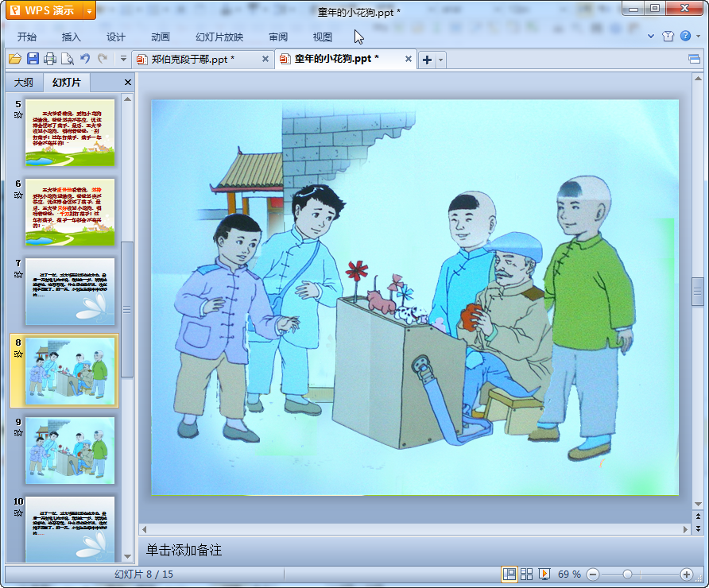Click the undo arrow icon
The width and height of the screenshot is (709, 588).
pyautogui.click(x=85, y=58)
